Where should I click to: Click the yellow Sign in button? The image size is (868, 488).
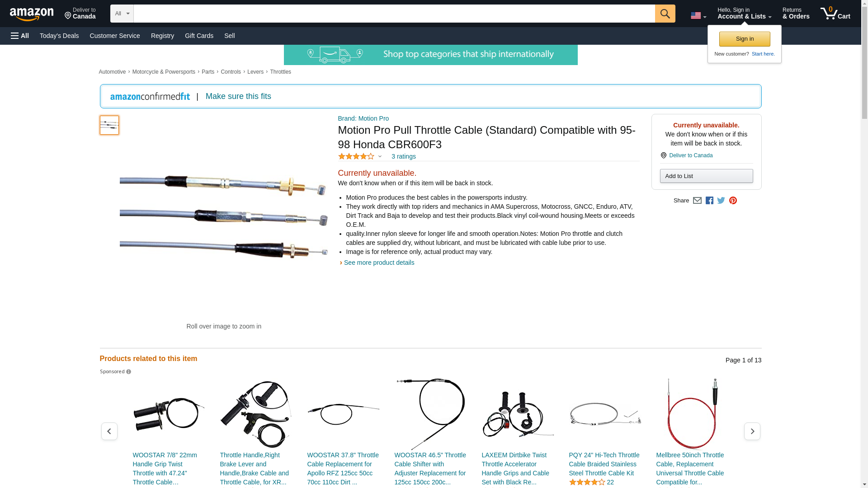point(744,39)
